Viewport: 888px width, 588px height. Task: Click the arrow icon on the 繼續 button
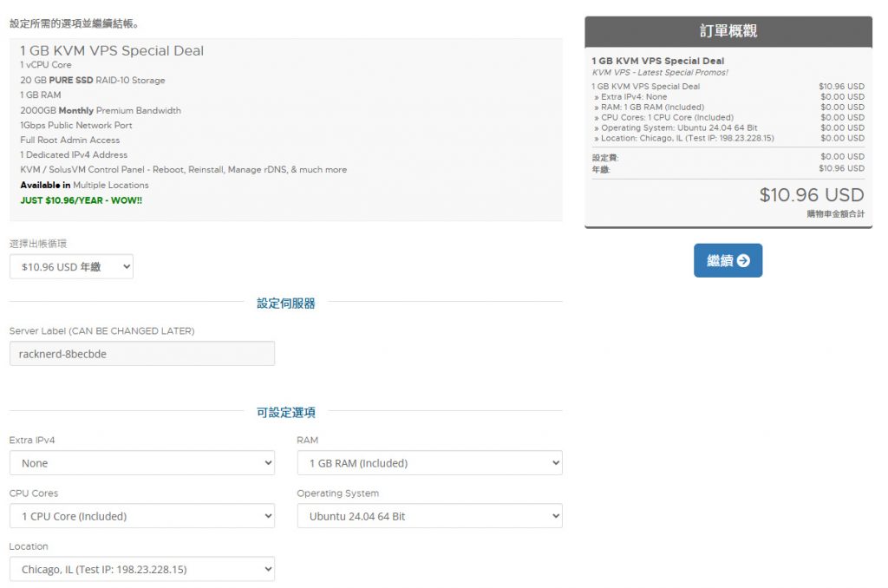point(746,259)
